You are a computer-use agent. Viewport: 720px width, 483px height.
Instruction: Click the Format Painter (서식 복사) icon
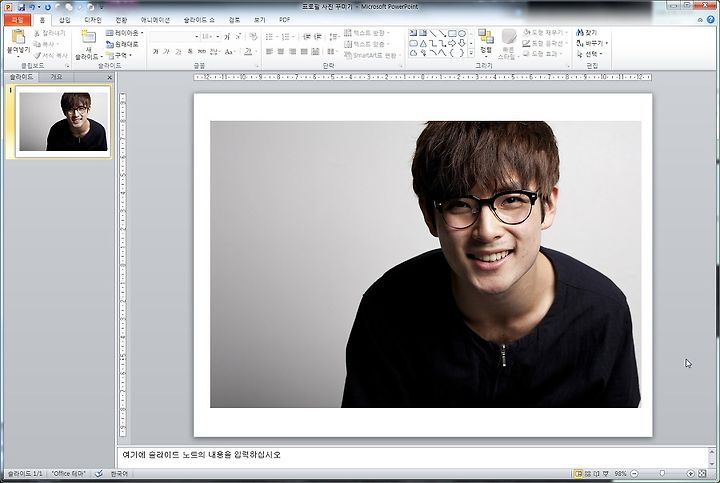point(37,55)
